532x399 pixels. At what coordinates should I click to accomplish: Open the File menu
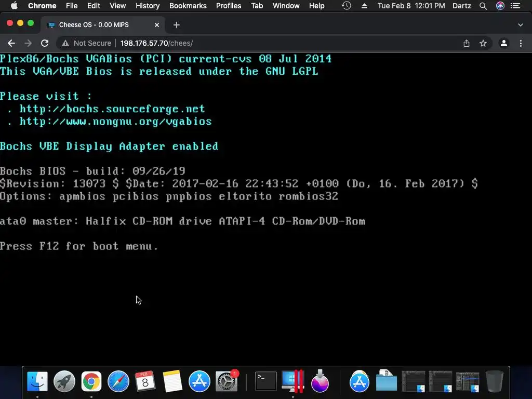point(72,6)
